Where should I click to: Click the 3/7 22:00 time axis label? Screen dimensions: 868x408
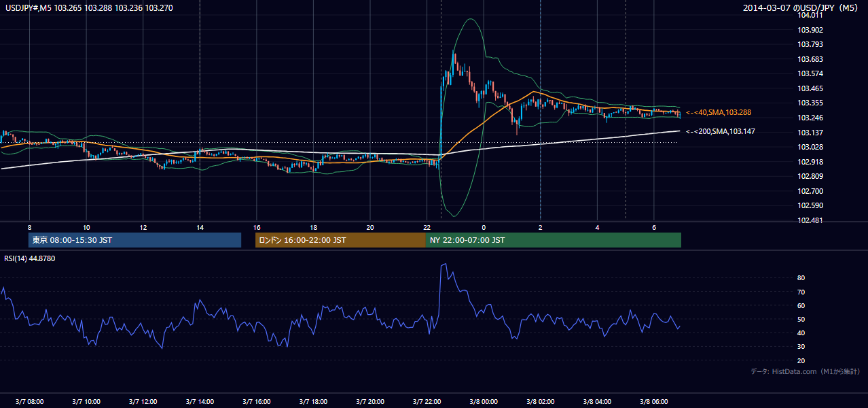[427, 402]
